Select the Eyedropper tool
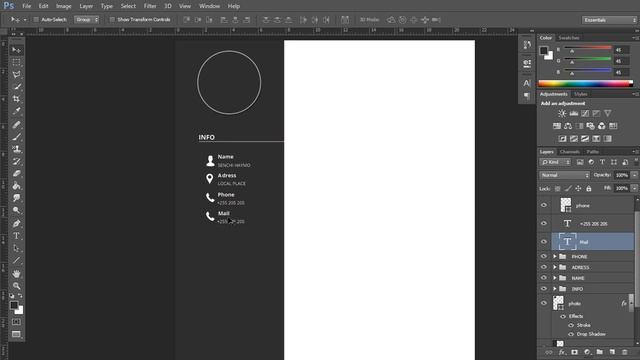The width and height of the screenshot is (640, 360). pos(16,111)
